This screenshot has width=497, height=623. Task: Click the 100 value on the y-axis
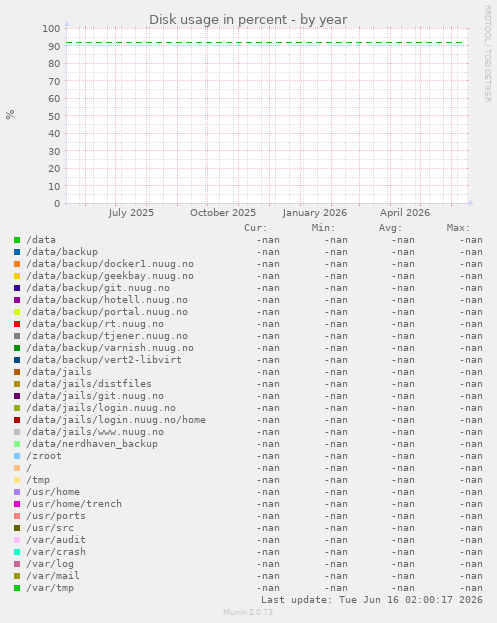pos(51,29)
